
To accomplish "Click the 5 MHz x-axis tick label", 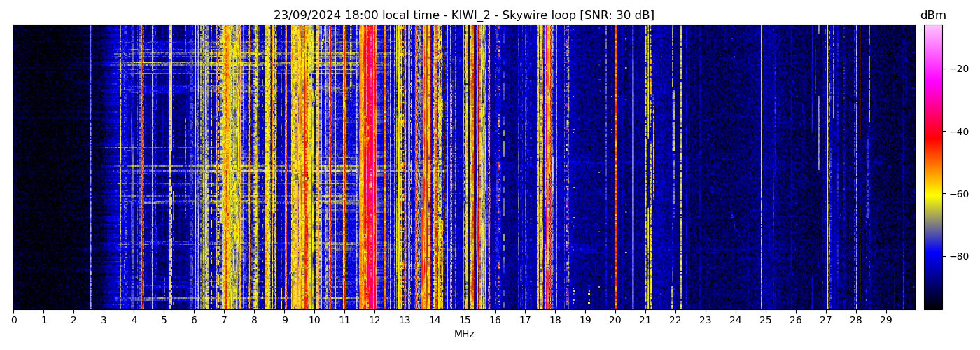I will (164, 321).
